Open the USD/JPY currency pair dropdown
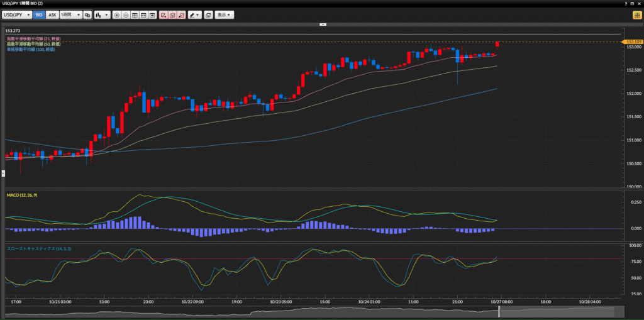 coord(17,14)
